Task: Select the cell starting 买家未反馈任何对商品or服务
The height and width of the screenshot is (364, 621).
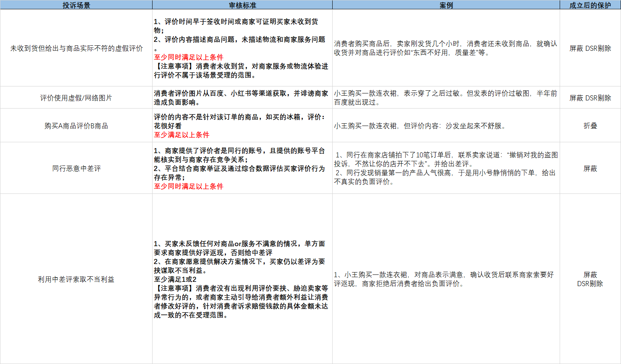Action: click(242, 279)
